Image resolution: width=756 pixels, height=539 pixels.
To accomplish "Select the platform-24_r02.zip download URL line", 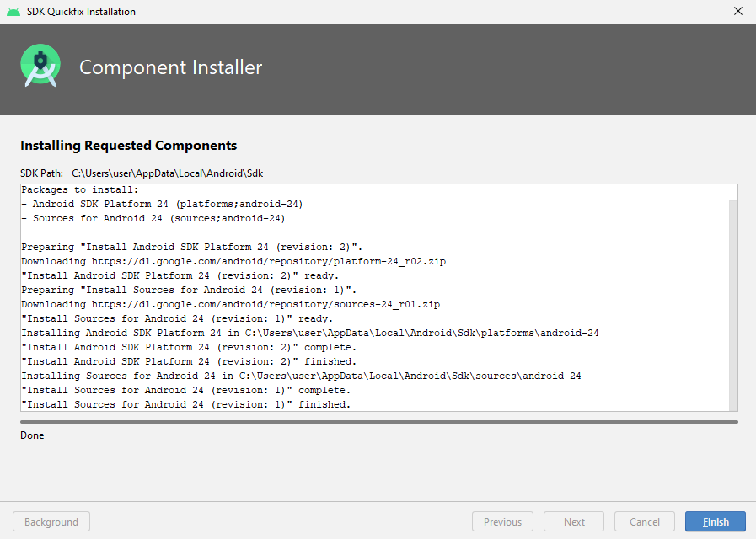I will pos(233,261).
